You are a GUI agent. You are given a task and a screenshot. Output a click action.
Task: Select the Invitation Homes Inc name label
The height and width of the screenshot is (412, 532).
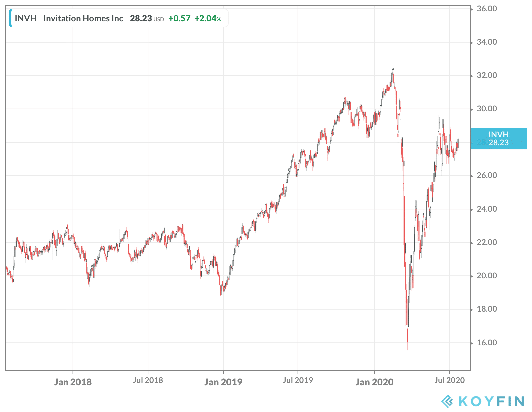point(83,18)
